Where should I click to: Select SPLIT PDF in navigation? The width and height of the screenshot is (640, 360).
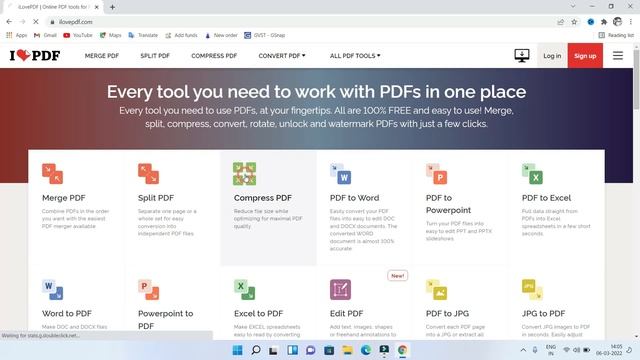(155, 56)
